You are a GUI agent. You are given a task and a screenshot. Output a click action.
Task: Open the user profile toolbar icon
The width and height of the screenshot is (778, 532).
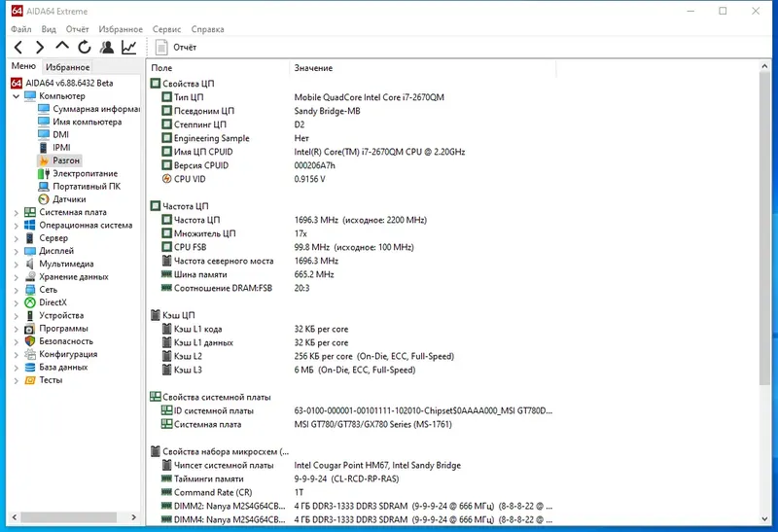pos(107,47)
